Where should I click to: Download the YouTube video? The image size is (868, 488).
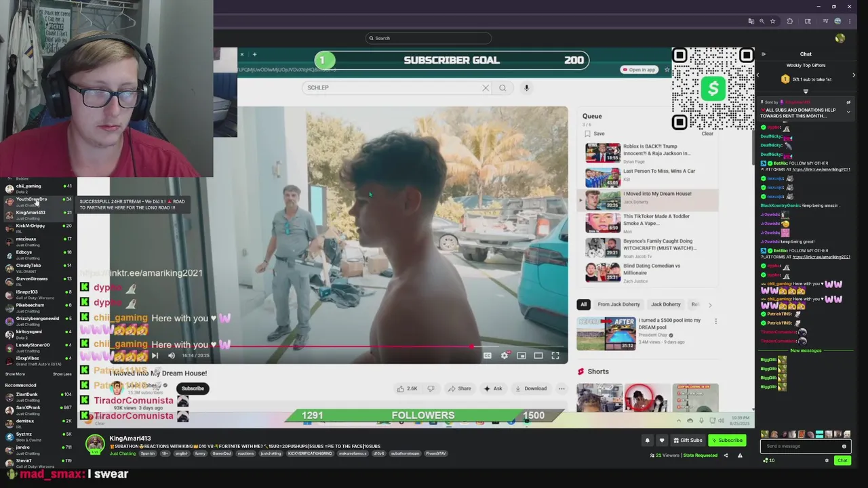pyautogui.click(x=530, y=388)
